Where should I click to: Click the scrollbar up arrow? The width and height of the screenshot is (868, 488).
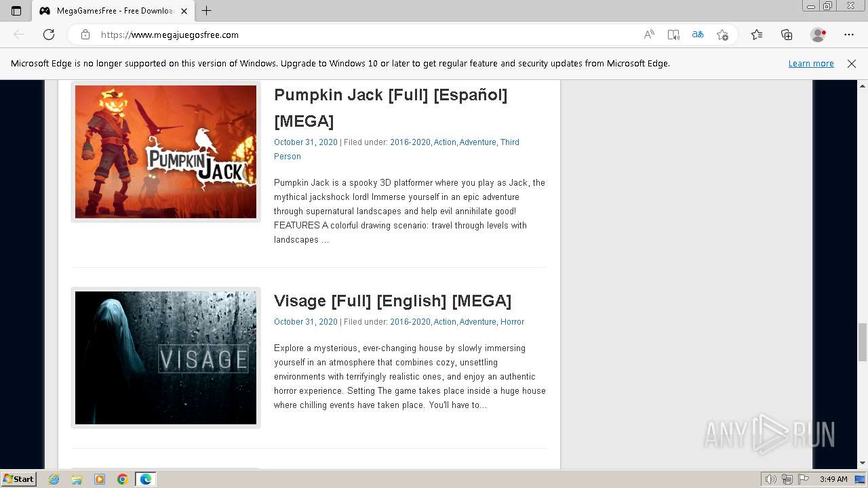point(863,86)
